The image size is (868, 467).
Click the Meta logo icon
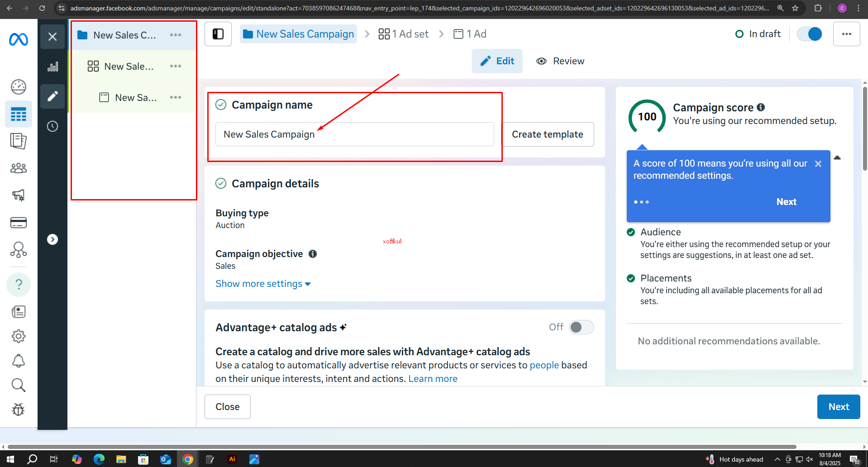click(x=19, y=40)
